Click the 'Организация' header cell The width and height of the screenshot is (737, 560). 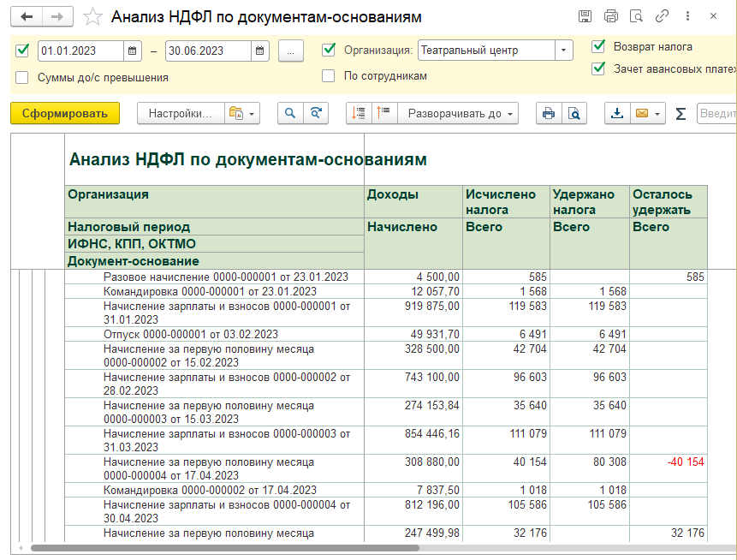[214, 201]
